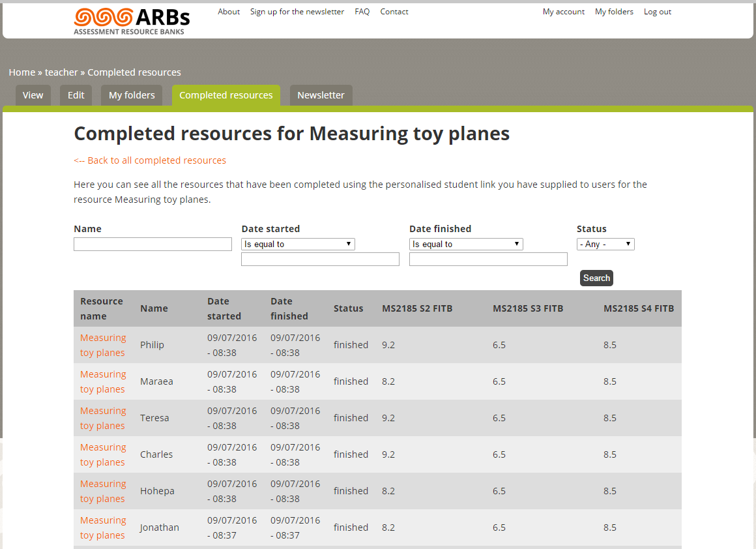Click the 9.2 score in Philip's row
Image resolution: width=756 pixels, height=549 pixels.
point(388,345)
